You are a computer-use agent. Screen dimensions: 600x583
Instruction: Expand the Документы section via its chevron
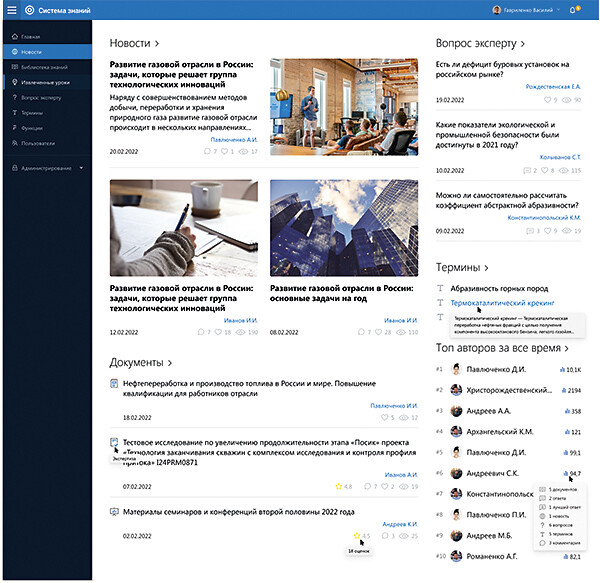(x=170, y=362)
